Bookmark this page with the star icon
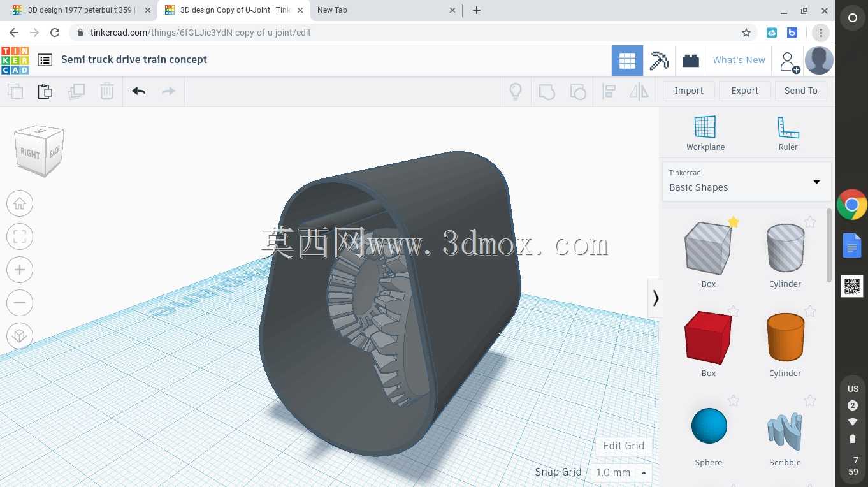The image size is (868, 487). (x=746, y=33)
